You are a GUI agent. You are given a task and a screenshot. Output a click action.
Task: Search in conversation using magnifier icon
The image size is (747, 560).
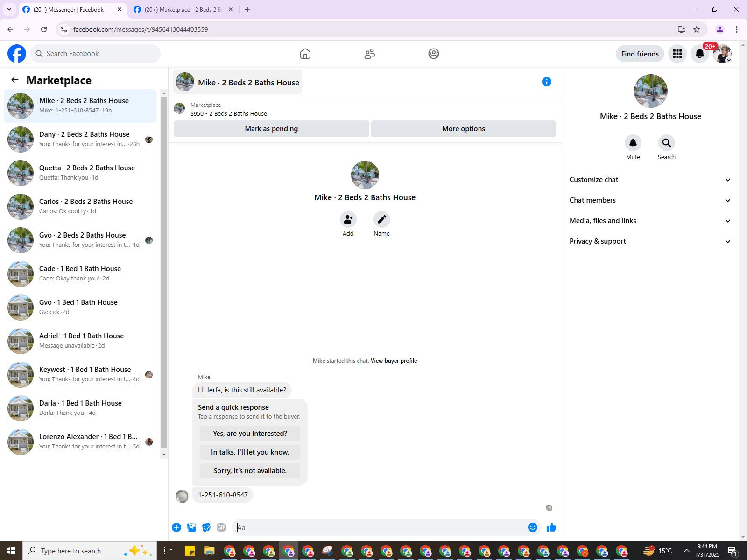667,143
